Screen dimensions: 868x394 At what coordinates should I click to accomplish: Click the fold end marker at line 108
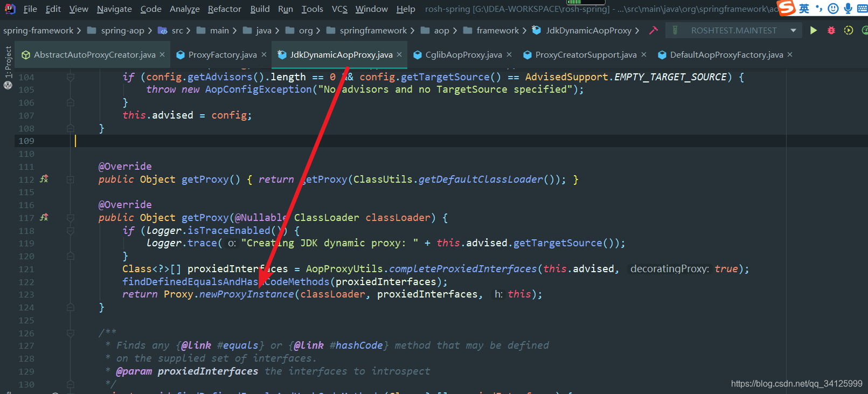pos(70,128)
